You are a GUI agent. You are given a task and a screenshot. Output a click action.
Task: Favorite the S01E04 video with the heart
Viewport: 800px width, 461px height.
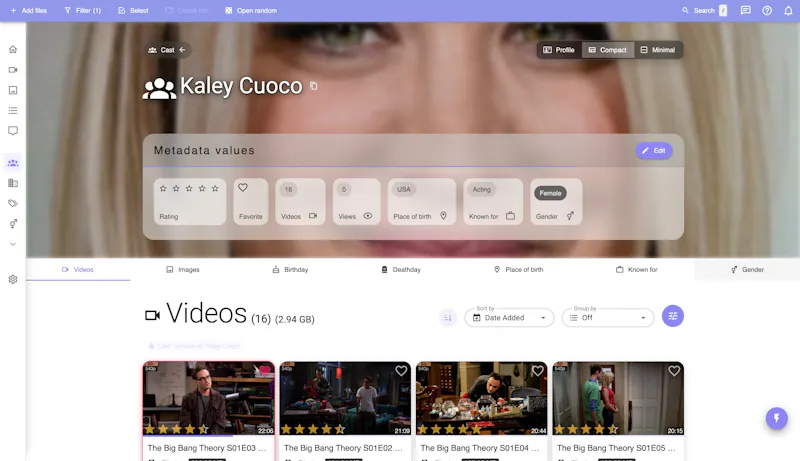click(538, 371)
